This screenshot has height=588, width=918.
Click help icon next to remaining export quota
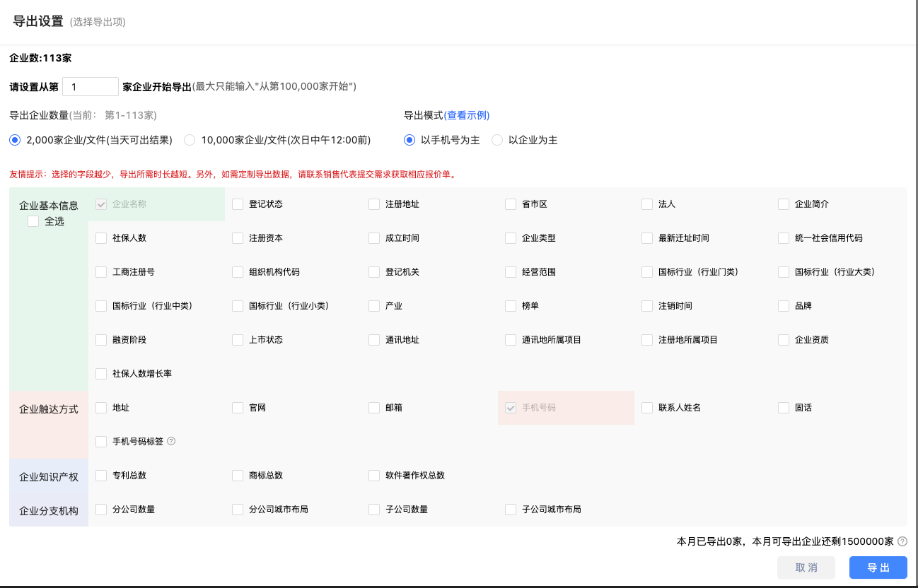click(902, 542)
